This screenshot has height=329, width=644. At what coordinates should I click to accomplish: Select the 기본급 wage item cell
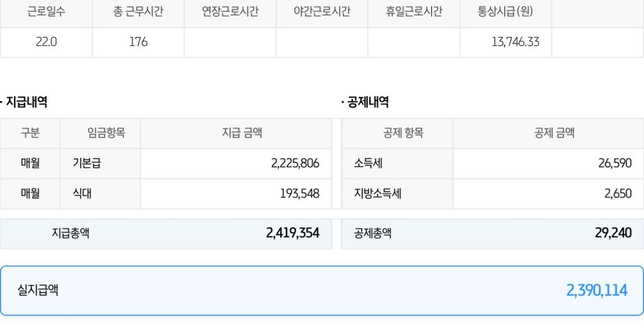point(87,164)
